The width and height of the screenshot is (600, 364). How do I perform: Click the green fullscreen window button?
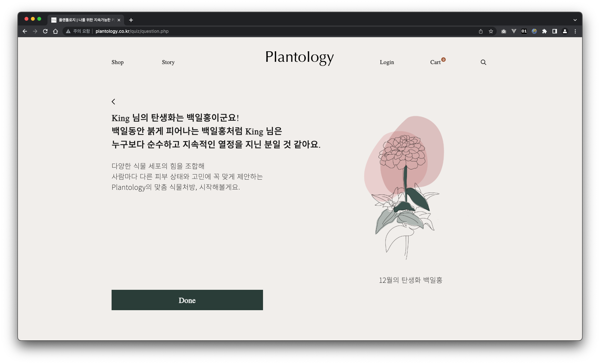(39, 19)
